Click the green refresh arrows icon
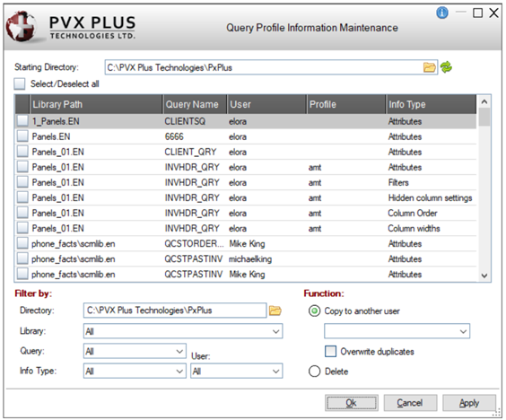This screenshot has height=420, width=506. pyautogui.click(x=446, y=67)
